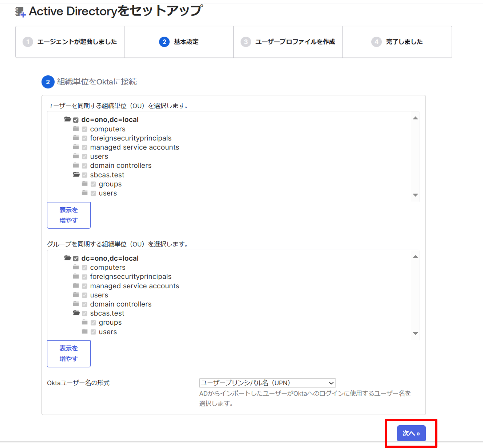The image size is (483, 448).
Task: Click the 組織単位をOktaに接続 section heading
Action: tap(97, 82)
